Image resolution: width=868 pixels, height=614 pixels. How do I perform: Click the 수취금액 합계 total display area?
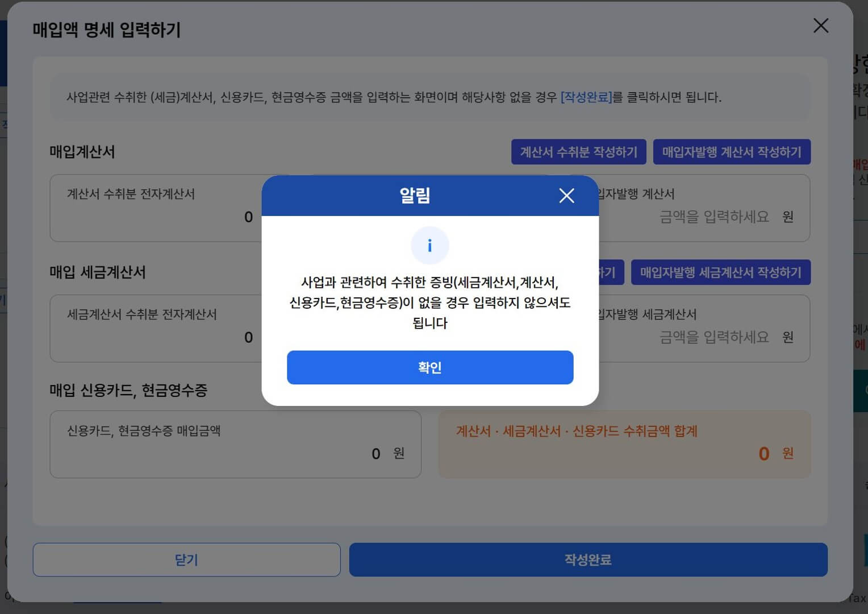(x=624, y=445)
